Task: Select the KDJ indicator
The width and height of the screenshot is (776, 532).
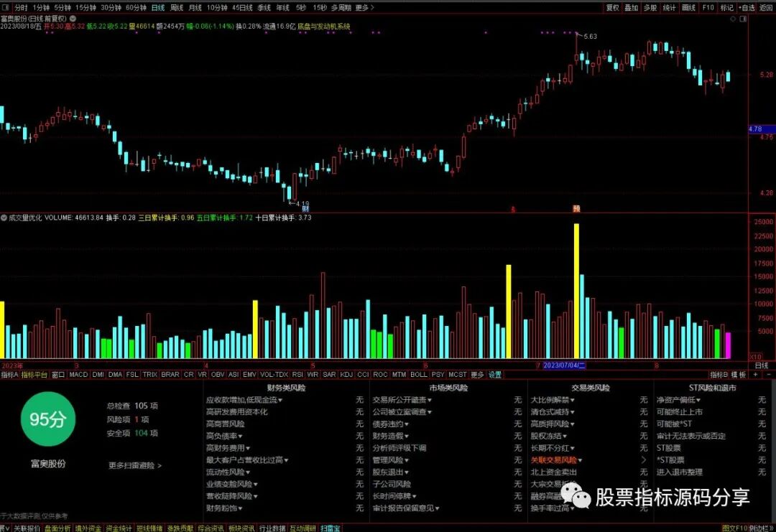Action: point(346,375)
